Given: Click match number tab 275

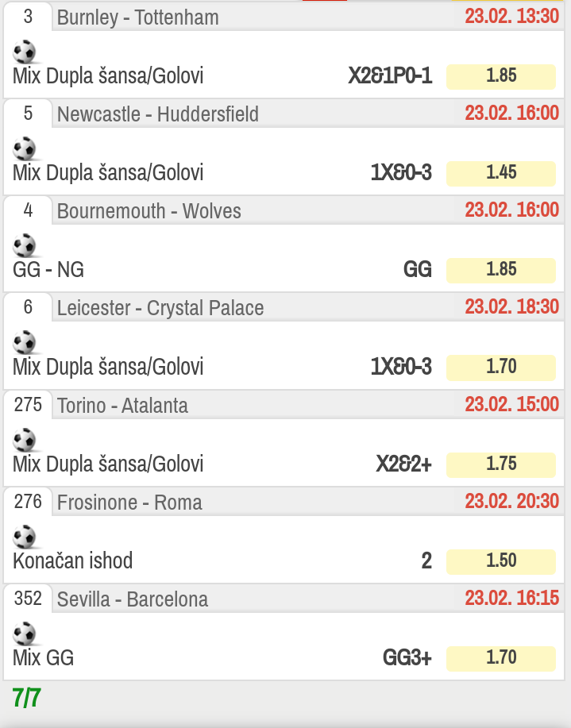Looking at the screenshot, I should coord(28,405).
